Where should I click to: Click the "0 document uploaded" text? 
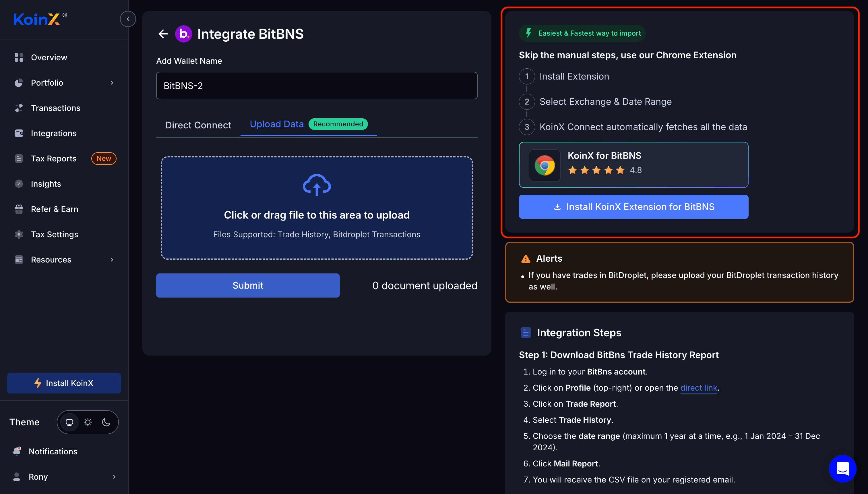[x=425, y=285]
